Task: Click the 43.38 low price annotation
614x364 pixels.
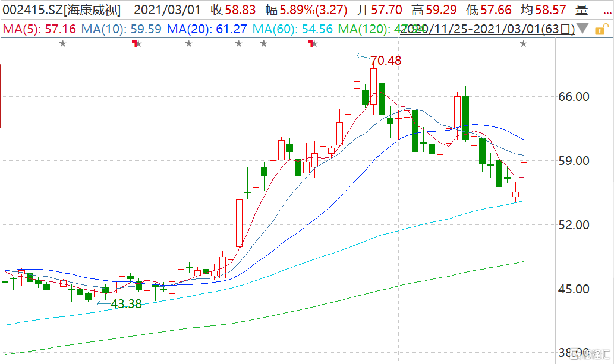Action: pyautogui.click(x=126, y=303)
